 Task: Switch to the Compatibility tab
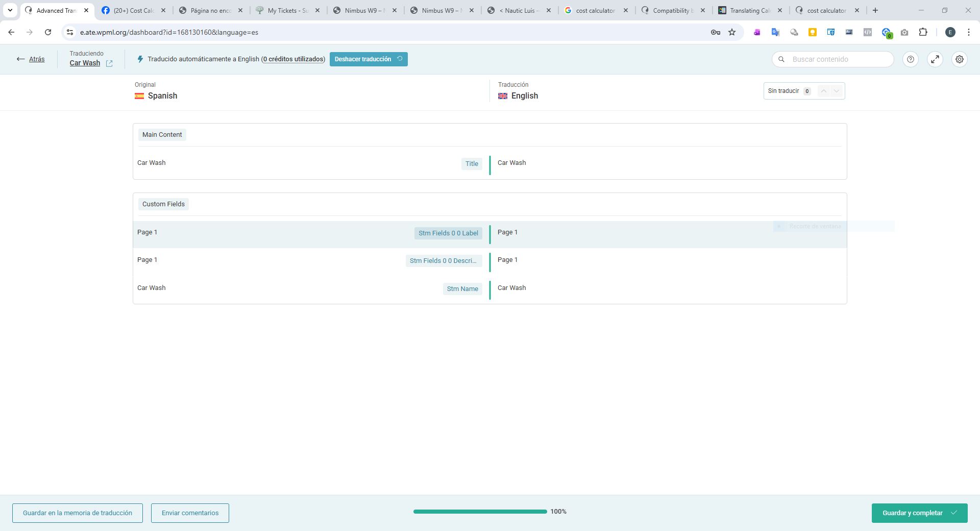pyautogui.click(x=673, y=10)
